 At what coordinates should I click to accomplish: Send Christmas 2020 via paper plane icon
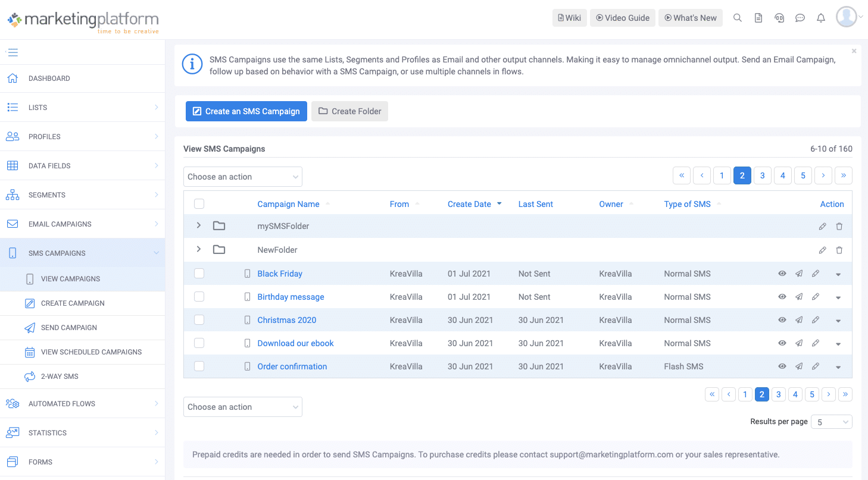[799, 320]
